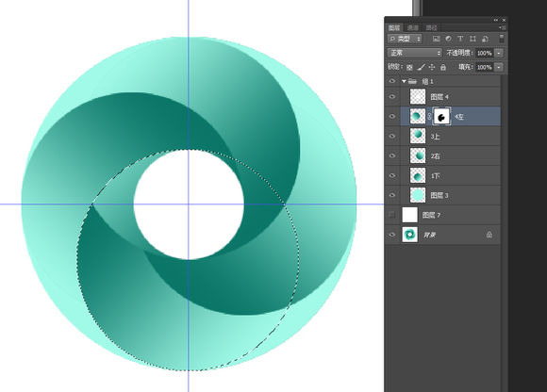Click the lock all padlock icon

[443, 67]
